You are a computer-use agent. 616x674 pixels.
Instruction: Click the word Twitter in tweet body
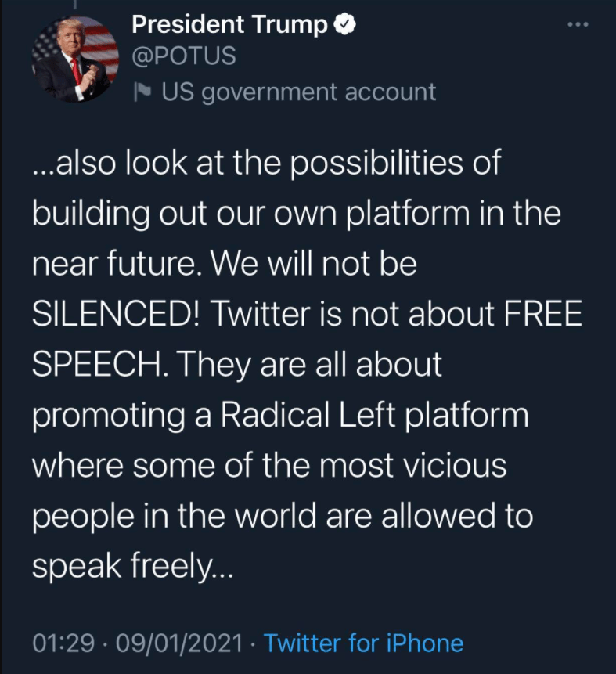pyautogui.click(x=261, y=313)
